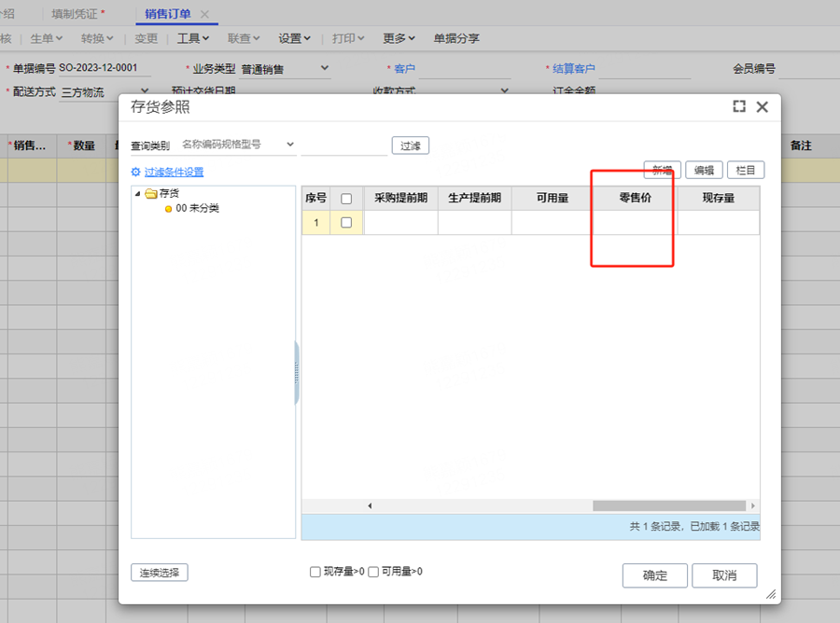Click the gear icon beside 过滤条件设置
840x623 pixels.
tap(135, 172)
